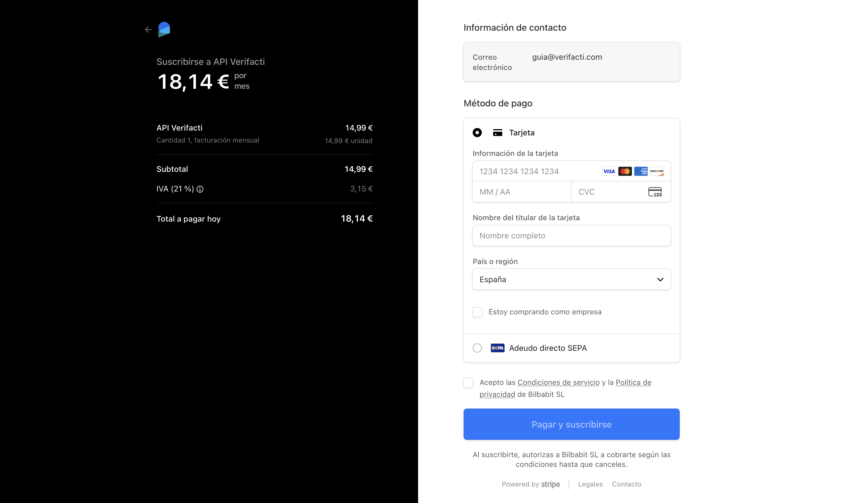Open the Contacto menu link
This screenshot has height=503, width=868.
coord(627,484)
